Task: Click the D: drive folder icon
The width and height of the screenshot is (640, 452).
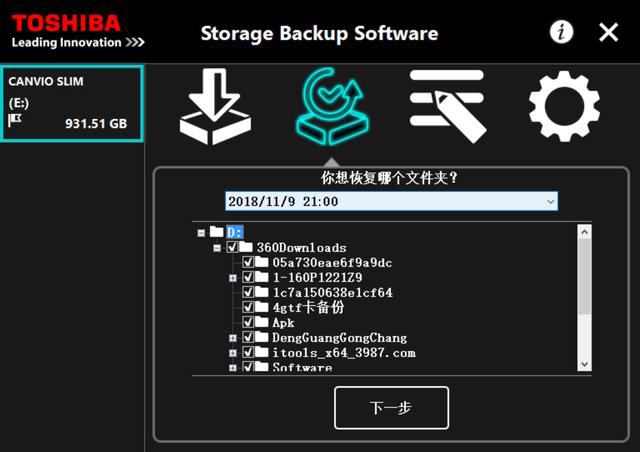Action: tap(216, 232)
